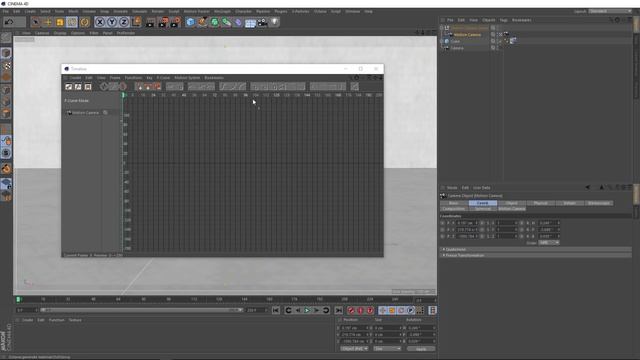Render the active view
Screen dimensions: 640x360
click(x=151, y=22)
